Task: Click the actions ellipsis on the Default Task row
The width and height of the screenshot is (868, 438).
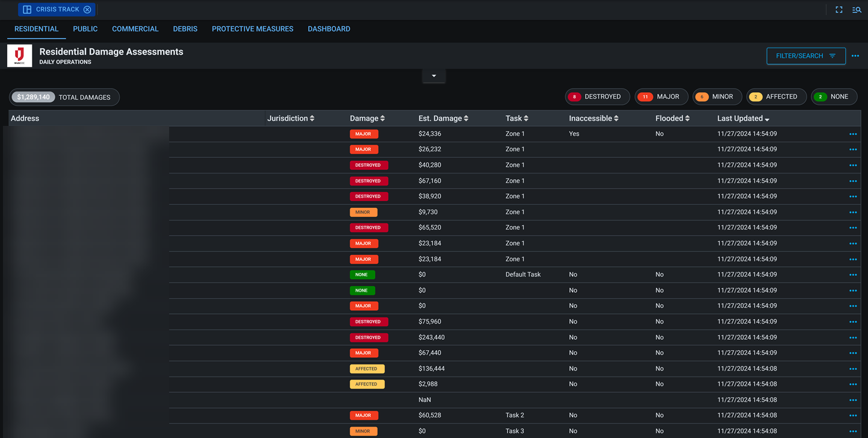Action: coord(853,274)
